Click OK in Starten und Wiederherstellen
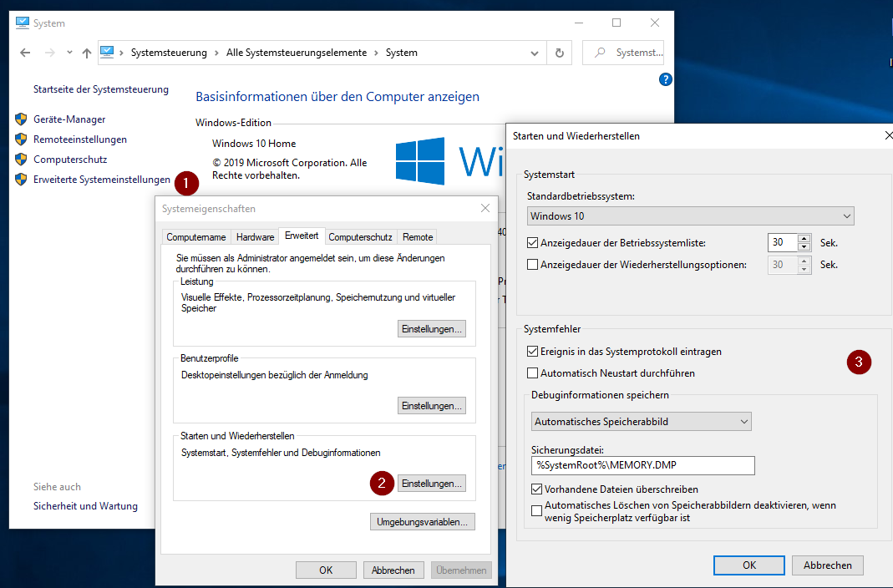Screen dimensions: 893x588 point(749,565)
